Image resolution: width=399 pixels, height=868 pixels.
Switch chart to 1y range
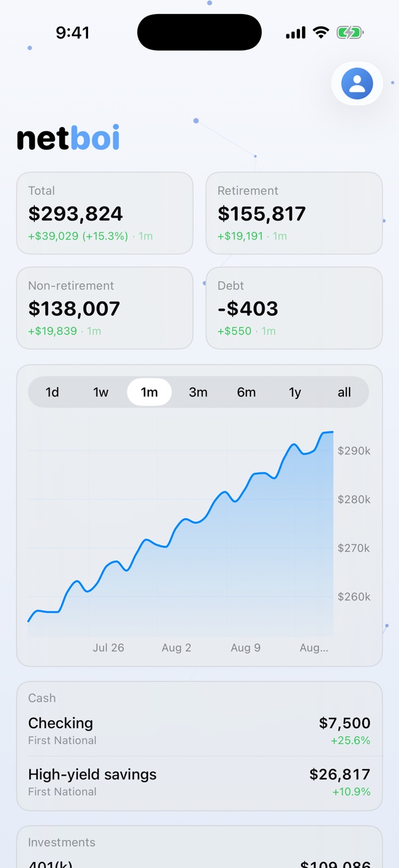coord(295,392)
